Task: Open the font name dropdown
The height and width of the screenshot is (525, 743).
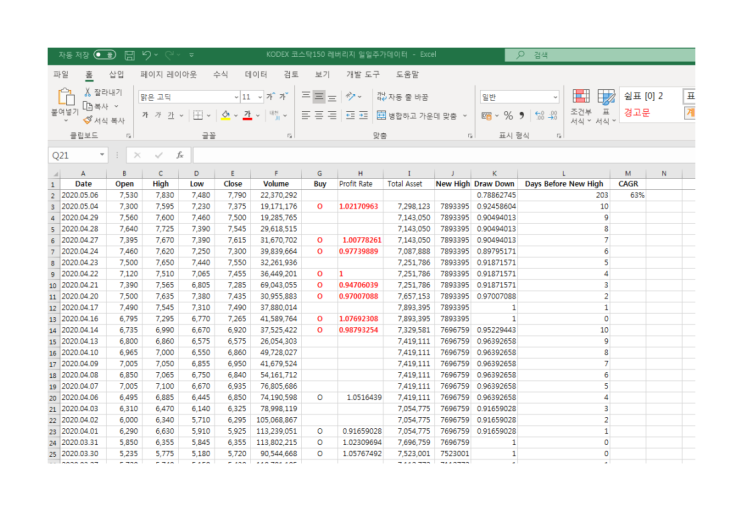Action: click(236, 97)
